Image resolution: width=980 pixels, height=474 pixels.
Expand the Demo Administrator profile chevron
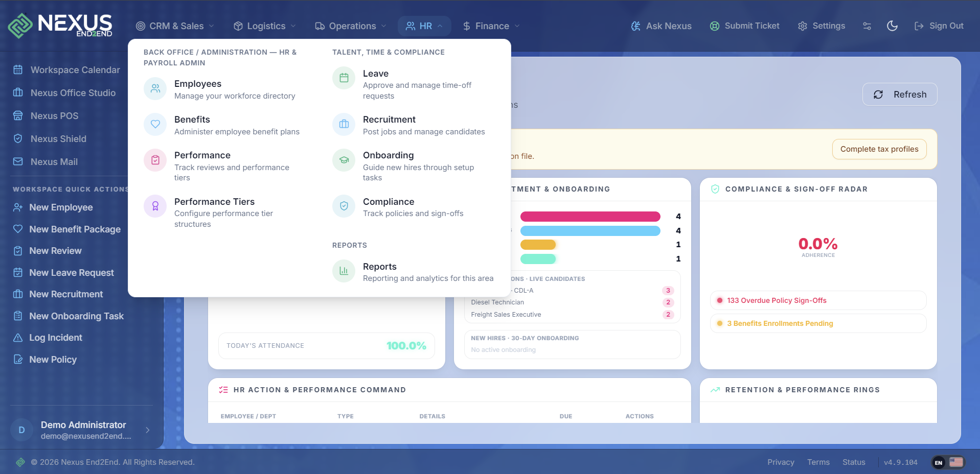[x=147, y=430]
